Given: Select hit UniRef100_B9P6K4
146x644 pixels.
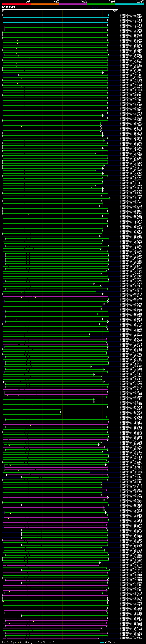Looking at the screenshot, I should coord(131,505).
